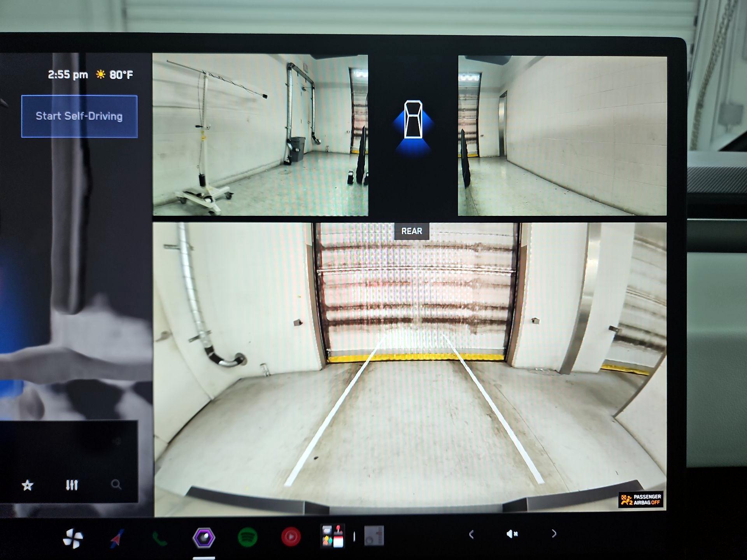Screen dimensions: 747x560
Task: Open the sliders settings icon
Action: click(72, 485)
